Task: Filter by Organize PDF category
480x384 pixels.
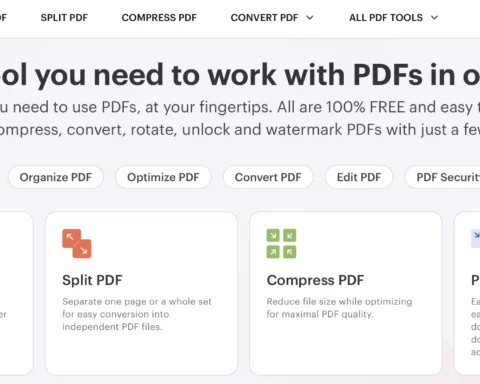Action: (x=56, y=177)
